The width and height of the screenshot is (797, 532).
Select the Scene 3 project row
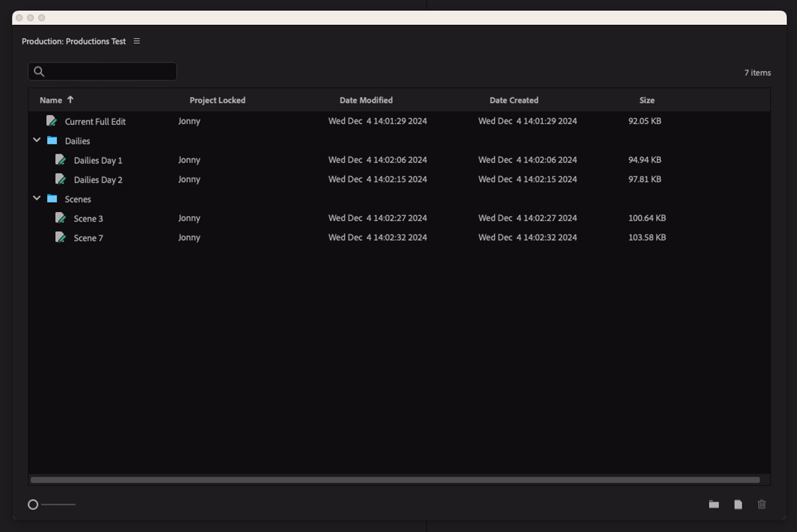88,218
